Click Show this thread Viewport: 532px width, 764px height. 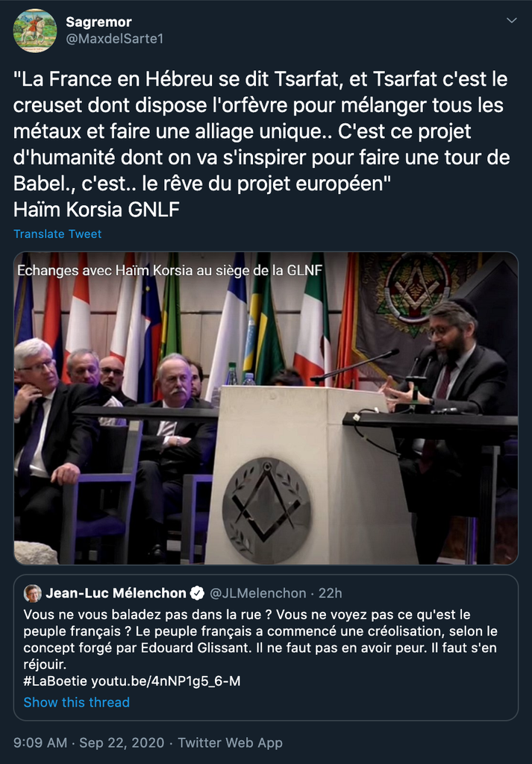(x=76, y=702)
